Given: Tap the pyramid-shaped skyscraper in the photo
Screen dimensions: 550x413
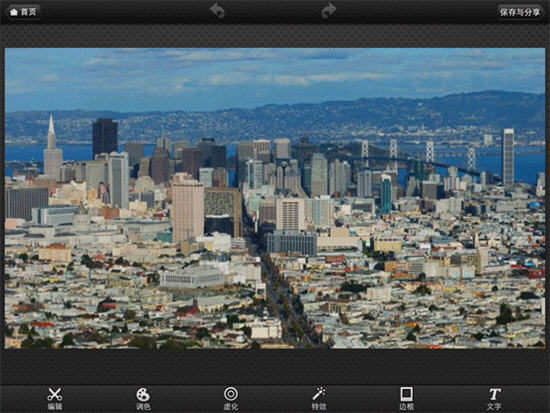Looking at the screenshot, I should (x=53, y=149).
